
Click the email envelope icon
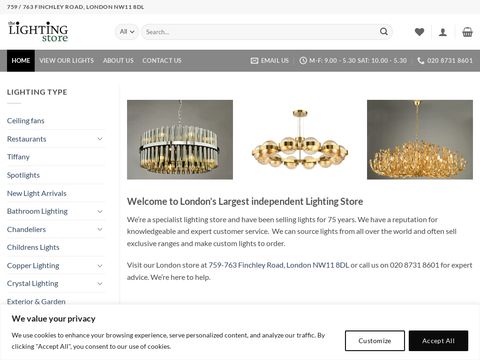(254, 61)
